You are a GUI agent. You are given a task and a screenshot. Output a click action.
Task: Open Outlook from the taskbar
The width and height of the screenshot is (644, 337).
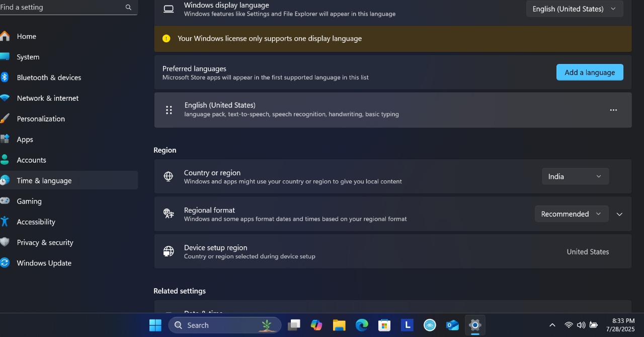[452, 325]
